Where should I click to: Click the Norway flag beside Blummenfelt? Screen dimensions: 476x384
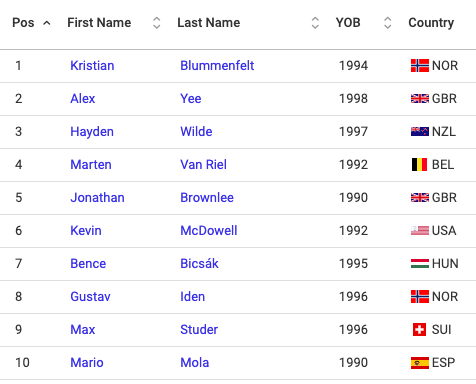[x=420, y=66]
